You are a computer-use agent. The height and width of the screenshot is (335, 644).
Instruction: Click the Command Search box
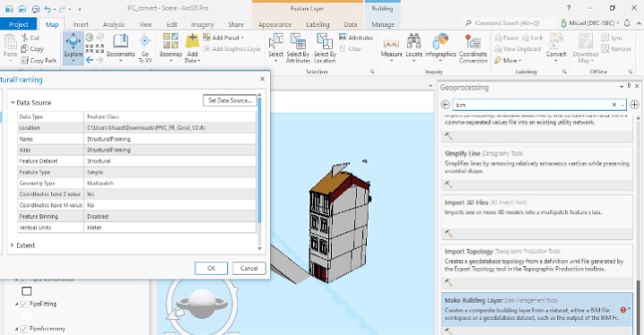[511, 23]
